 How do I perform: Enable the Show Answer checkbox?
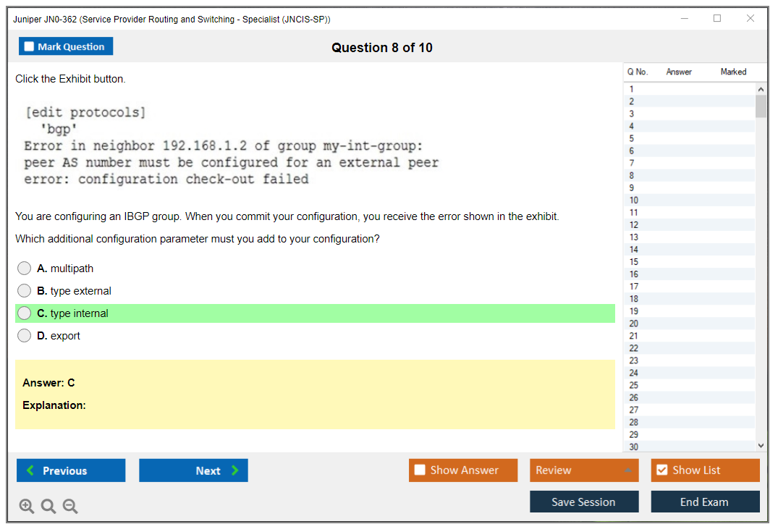420,470
